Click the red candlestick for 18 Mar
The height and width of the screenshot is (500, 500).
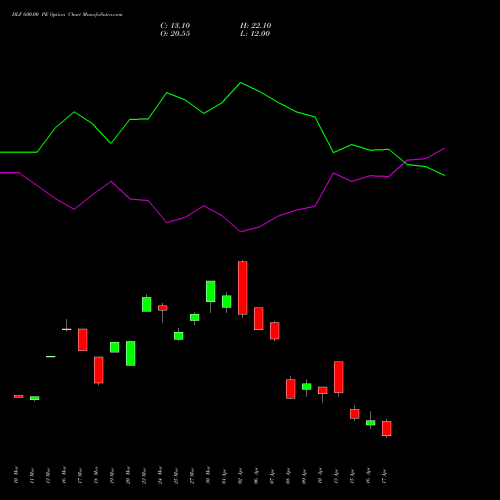click(99, 370)
